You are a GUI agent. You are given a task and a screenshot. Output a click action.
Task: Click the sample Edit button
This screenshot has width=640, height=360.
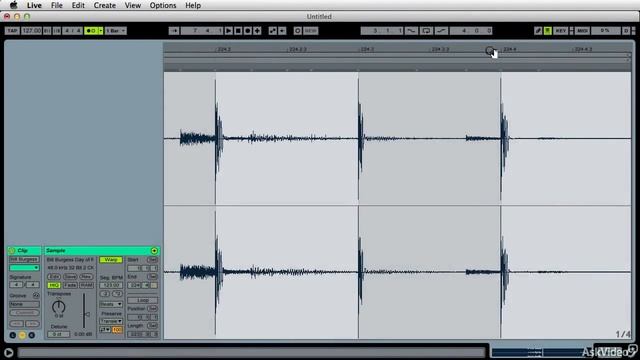[x=54, y=276]
